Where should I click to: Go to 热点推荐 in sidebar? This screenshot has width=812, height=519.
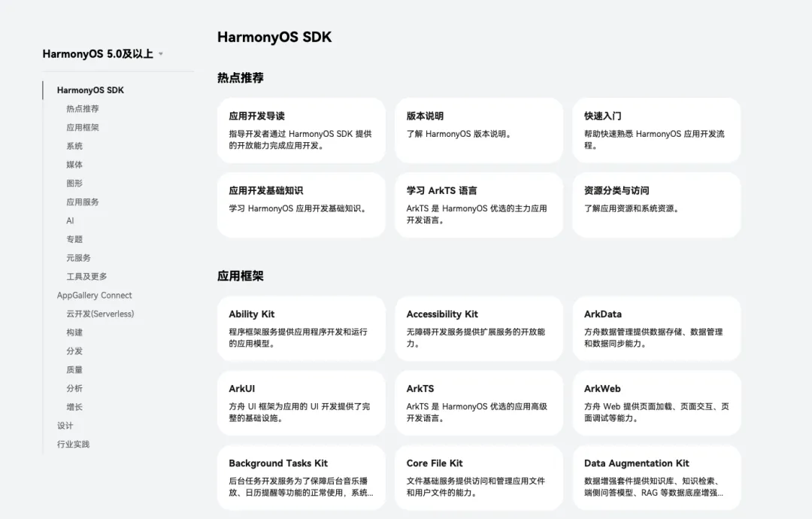tap(83, 109)
